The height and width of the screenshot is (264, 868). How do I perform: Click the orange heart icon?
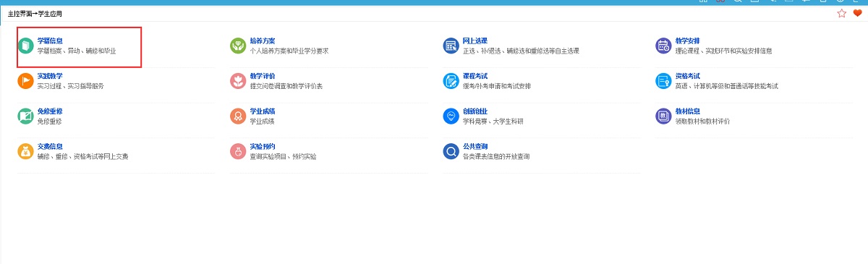pyautogui.click(x=858, y=14)
